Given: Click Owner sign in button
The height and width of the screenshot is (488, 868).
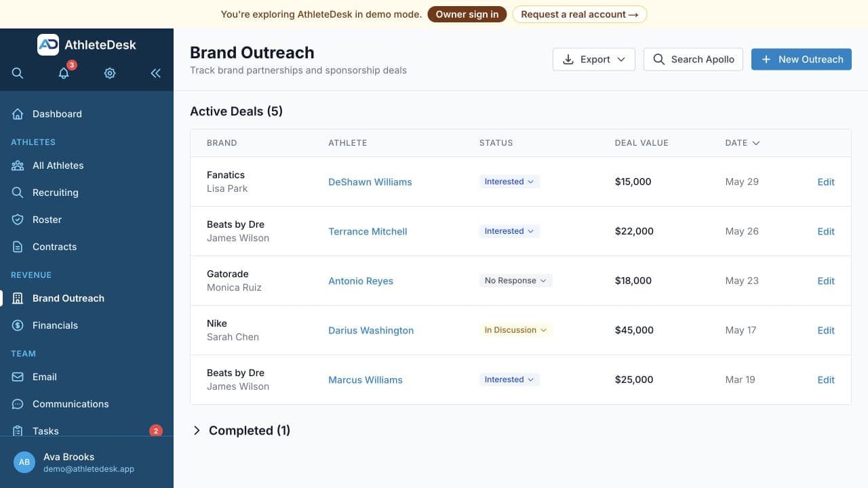Looking at the screenshot, I should [467, 14].
